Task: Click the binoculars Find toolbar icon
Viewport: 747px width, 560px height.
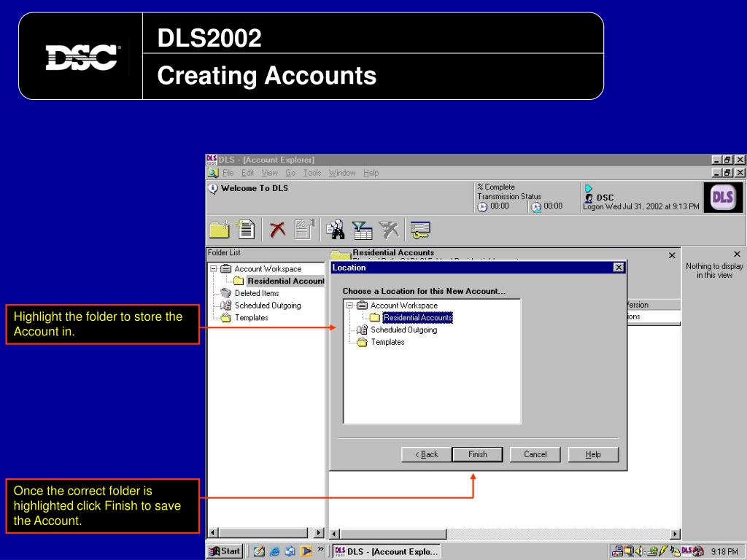Action: 336,230
